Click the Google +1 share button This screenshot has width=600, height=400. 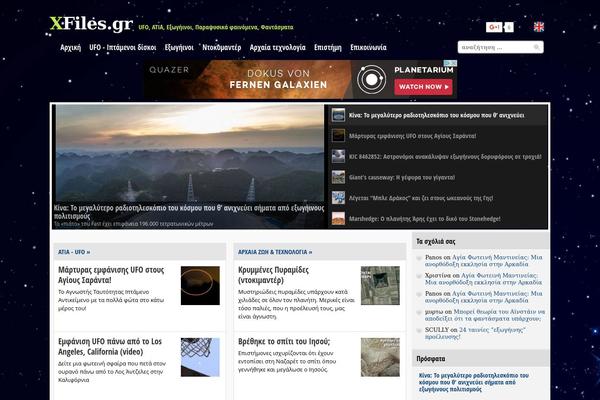(x=494, y=27)
